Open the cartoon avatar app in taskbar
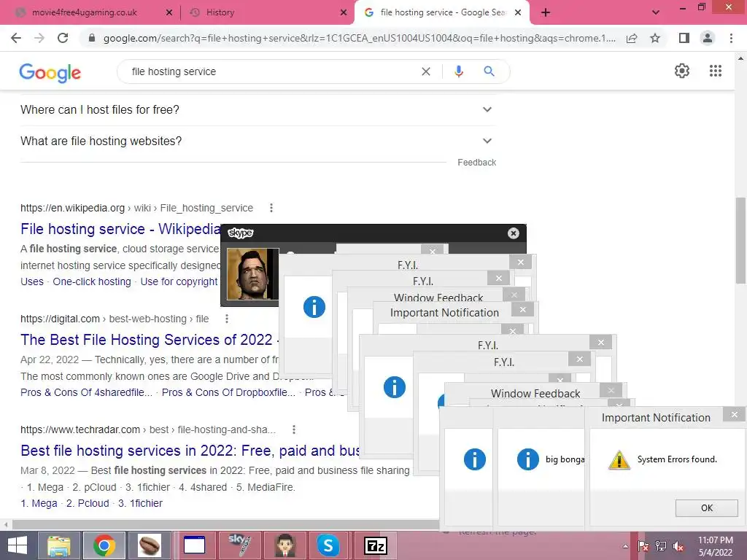 [x=285, y=545]
